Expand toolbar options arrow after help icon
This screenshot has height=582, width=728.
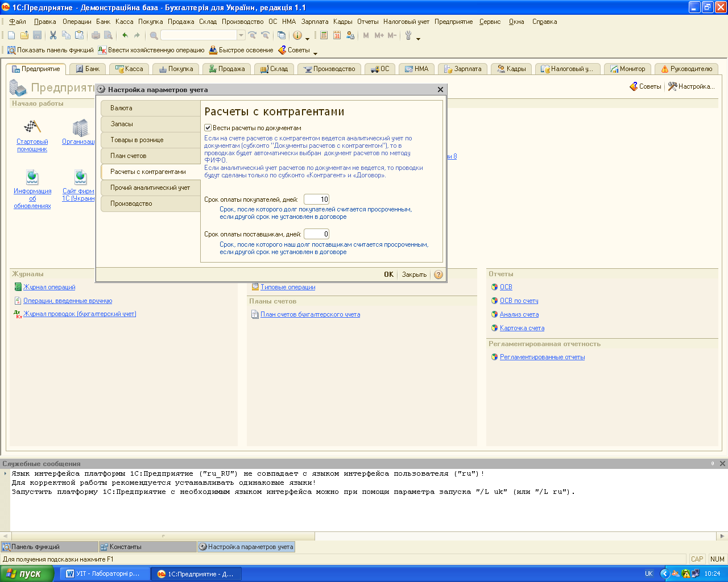point(308,38)
